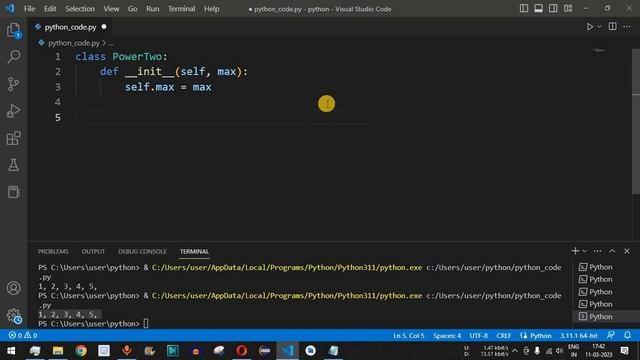Expand the new terminal launch profile dropdown

tap(584, 251)
